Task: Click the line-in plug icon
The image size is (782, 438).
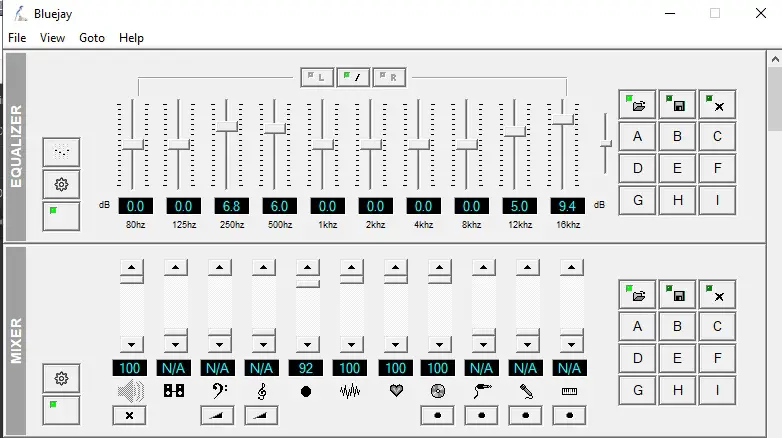Action: pyautogui.click(x=482, y=391)
